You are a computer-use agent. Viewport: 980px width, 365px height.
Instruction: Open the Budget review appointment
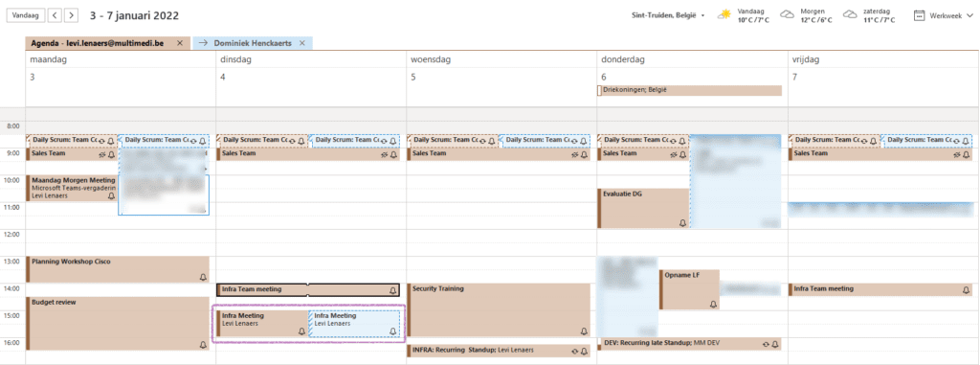pyautogui.click(x=118, y=324)
